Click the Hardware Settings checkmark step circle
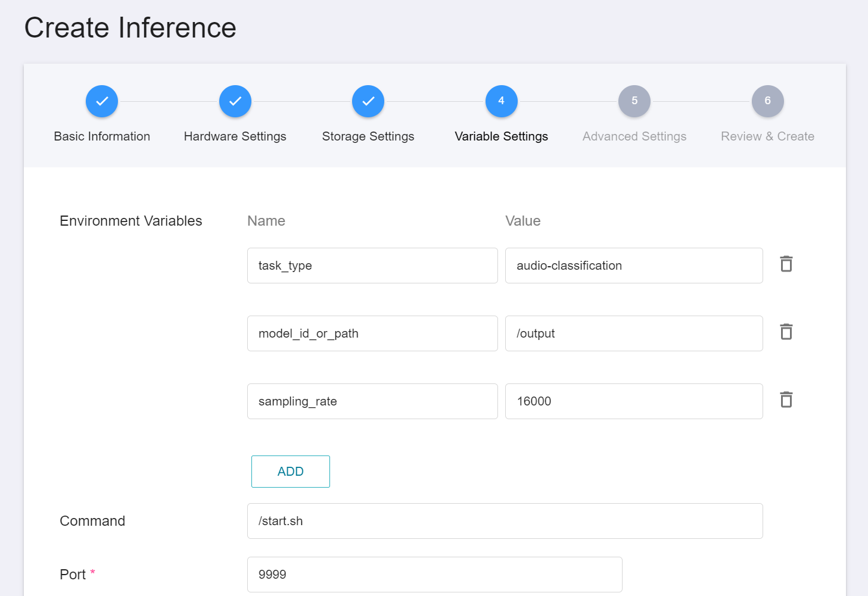 point(235,101)
